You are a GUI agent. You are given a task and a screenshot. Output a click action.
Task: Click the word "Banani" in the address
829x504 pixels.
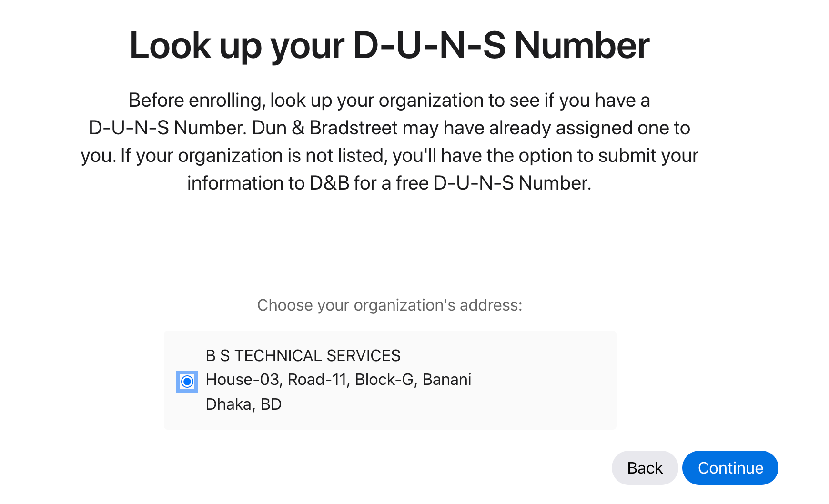pos(446,380)
